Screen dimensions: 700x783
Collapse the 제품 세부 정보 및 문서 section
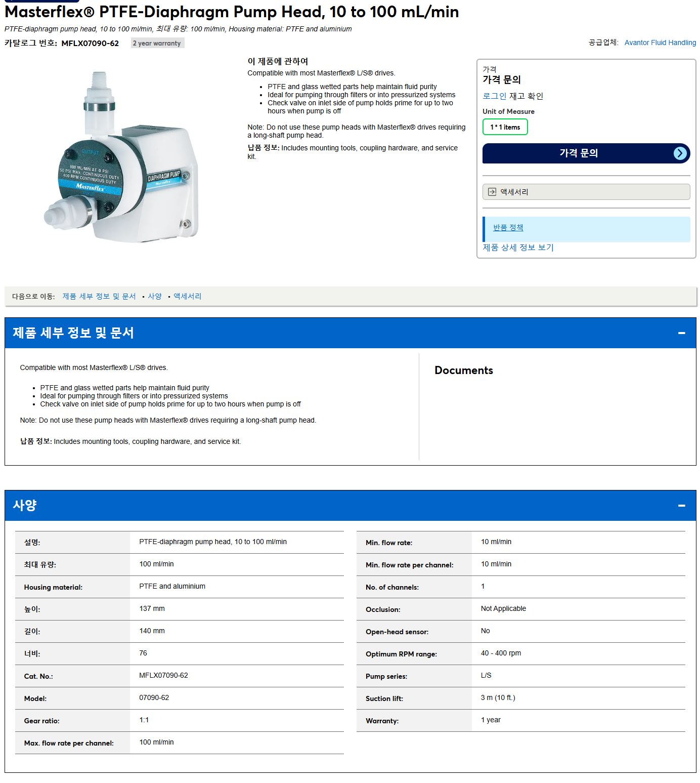pyautogui.click(x=682, y=333)
